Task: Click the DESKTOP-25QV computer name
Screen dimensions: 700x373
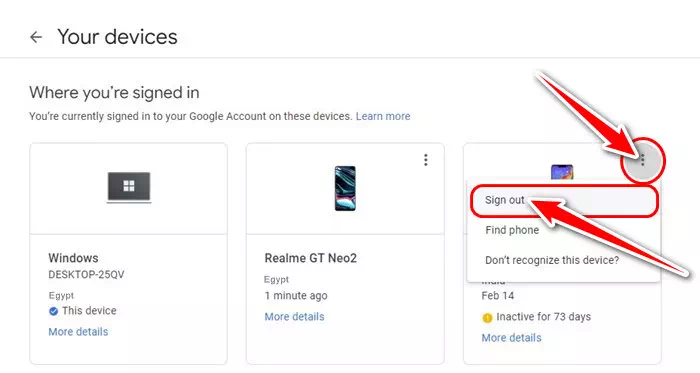Action: (86, 274)
